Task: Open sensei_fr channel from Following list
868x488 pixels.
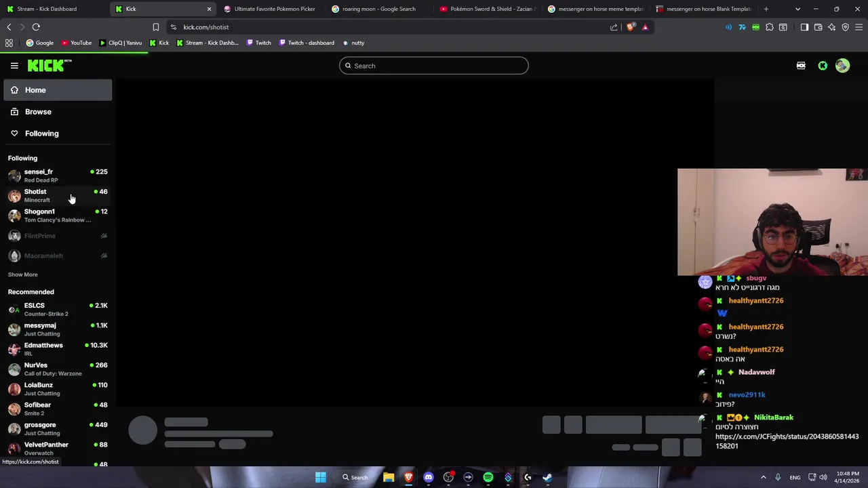Action: [x=58, y=176]
